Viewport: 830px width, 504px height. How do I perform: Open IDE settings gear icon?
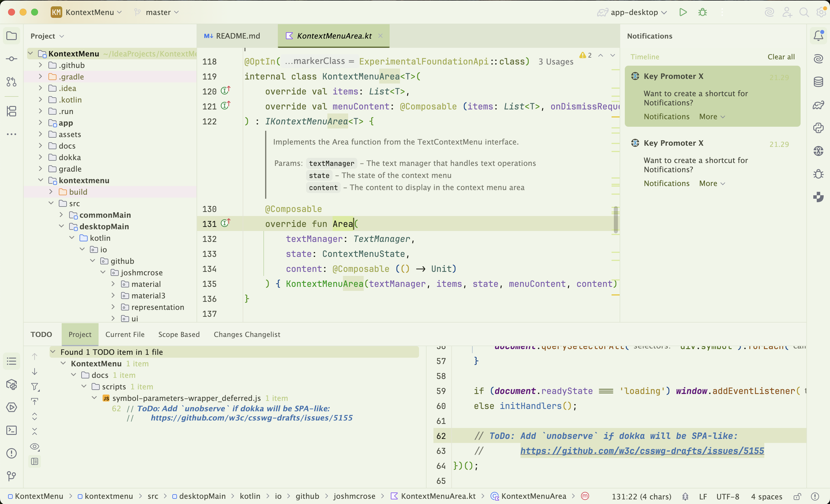(821, 12)
